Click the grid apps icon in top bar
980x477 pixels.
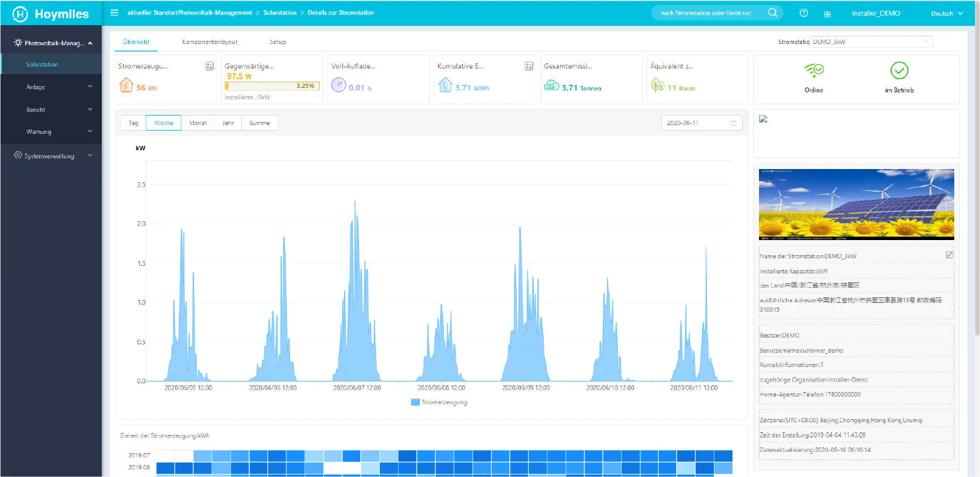point(827,14)
